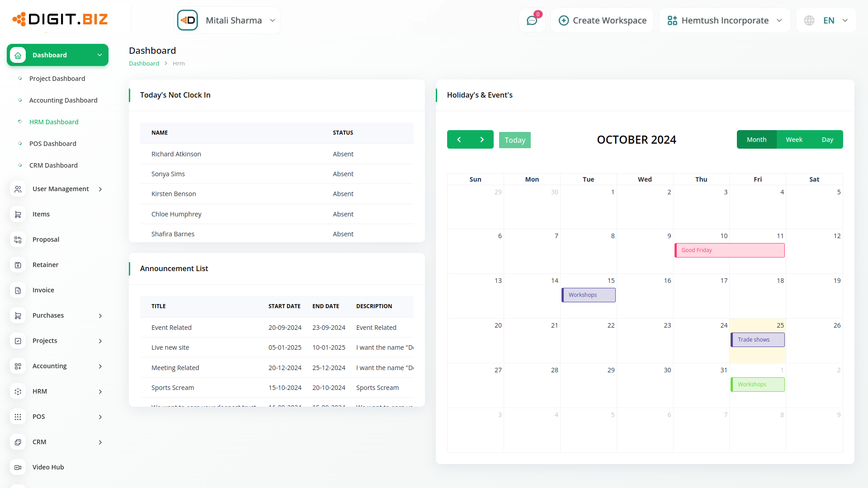Image resolution: width=868 pixels, height=488 pixels.
Task: Click the Video Hub camera icon
Action: [x=18, y=467]
